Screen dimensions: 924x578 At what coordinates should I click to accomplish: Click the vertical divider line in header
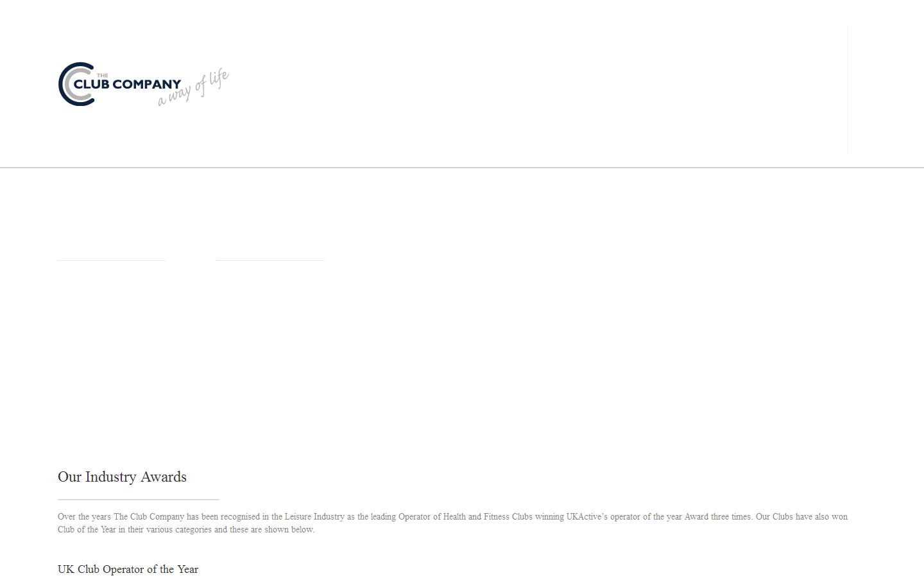(848, 90)
